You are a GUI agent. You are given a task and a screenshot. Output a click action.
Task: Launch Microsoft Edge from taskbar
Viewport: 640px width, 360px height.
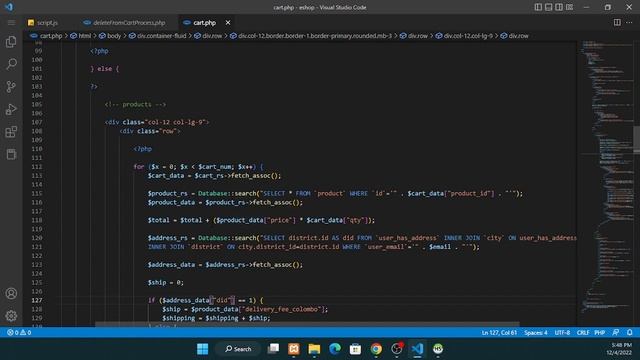click(335, 349)
